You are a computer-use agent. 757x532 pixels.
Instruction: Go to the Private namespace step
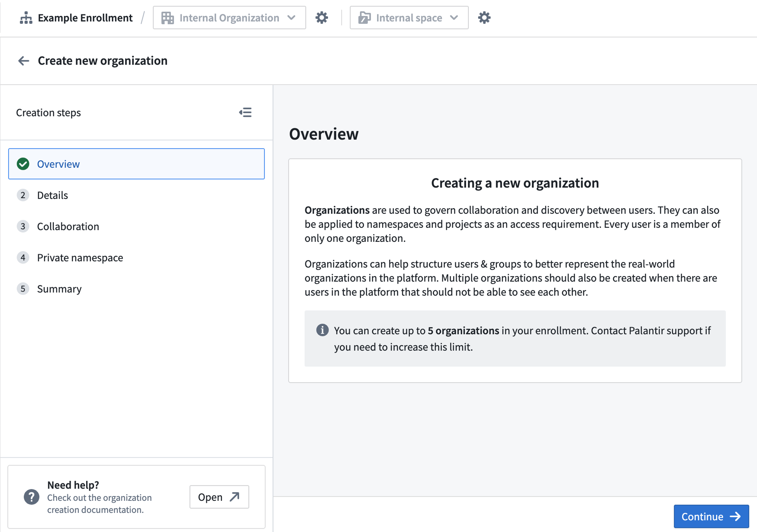[137, 257]
